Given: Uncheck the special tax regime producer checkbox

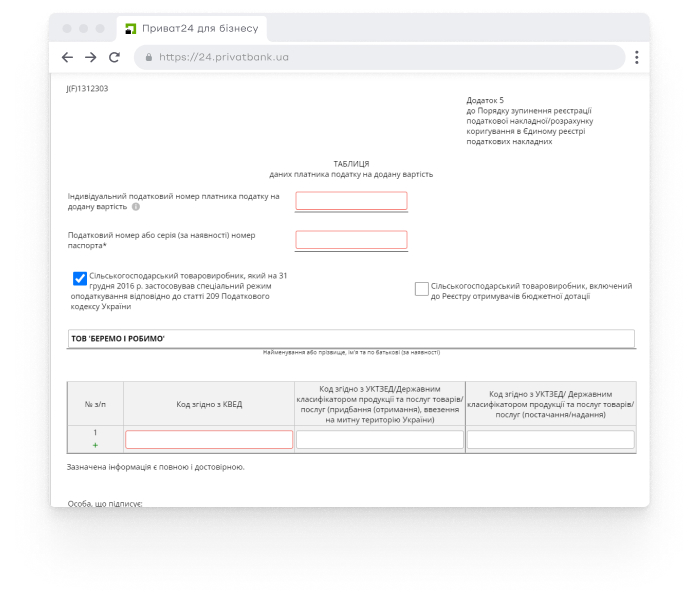Looking at the screenshot, I should 80,279.
